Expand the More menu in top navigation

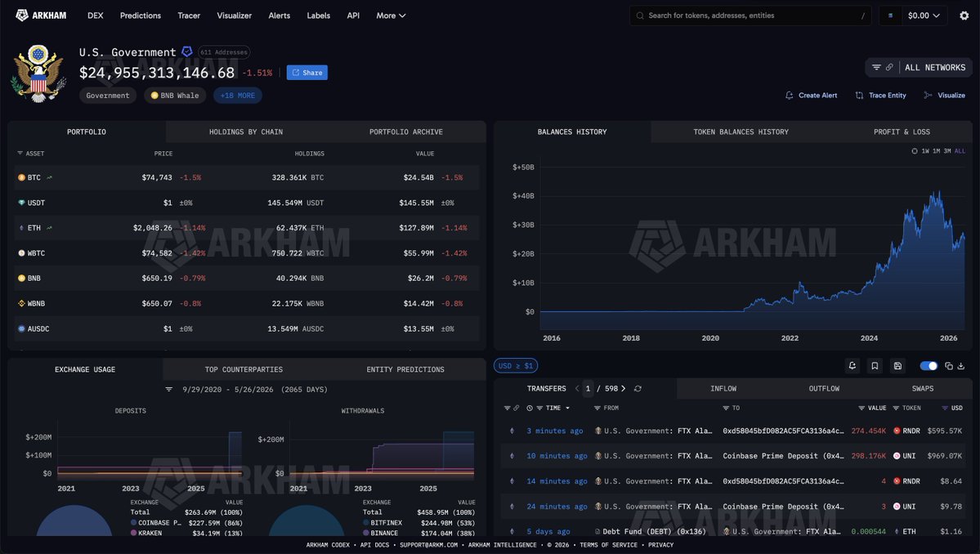pyautogui.click(x=391, y=16)
